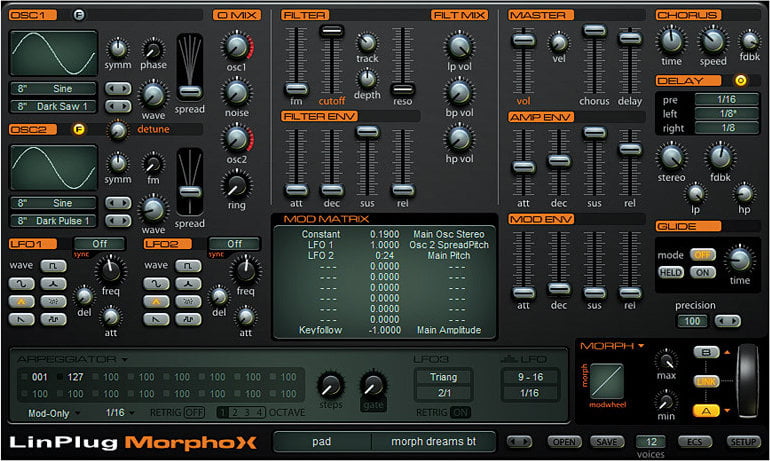Open the LFO3 2/1 rate selector
This screenshot has height=461, width=770.
(443, 393)
